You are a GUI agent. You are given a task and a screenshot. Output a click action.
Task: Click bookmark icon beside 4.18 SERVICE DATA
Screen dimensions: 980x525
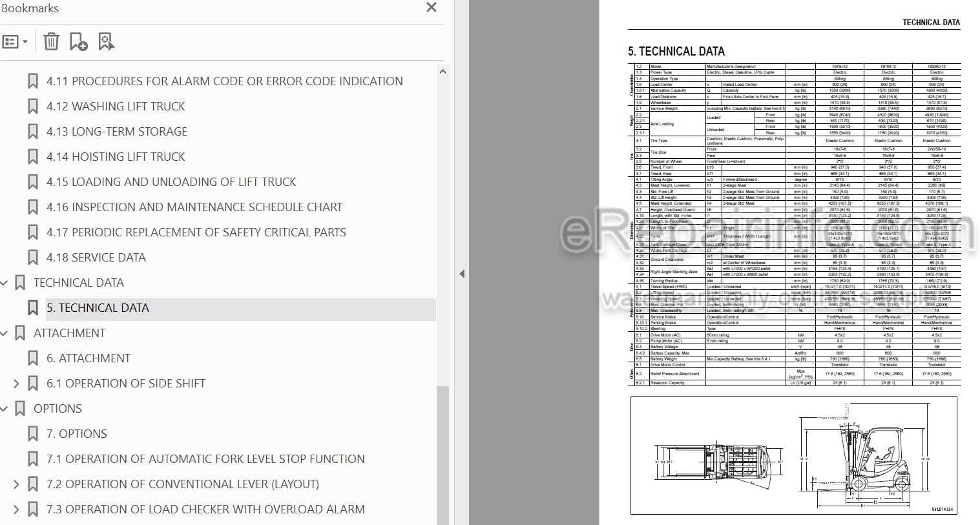[32, 258]
